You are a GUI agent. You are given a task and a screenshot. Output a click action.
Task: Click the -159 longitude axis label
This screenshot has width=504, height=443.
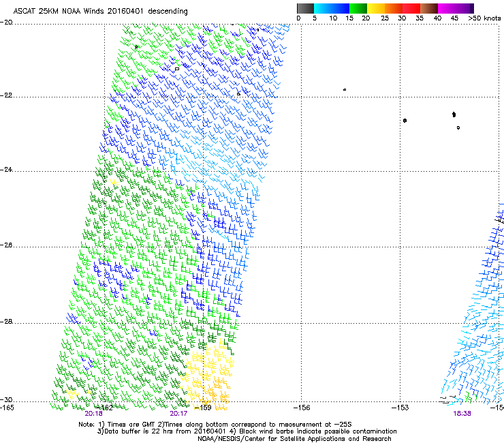pyautogui.click(x=202, y=408)
